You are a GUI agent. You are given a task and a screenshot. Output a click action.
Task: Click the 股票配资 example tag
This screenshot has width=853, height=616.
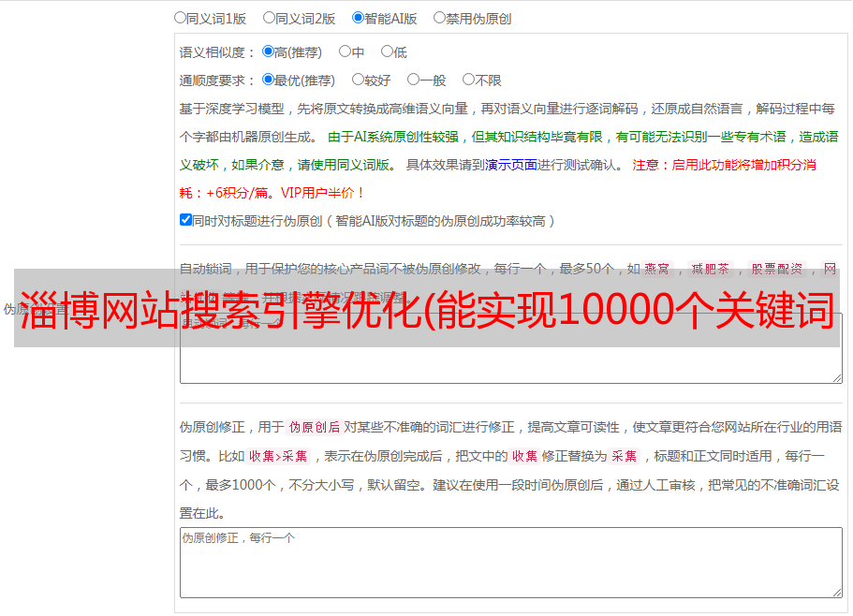coord(777,269)
